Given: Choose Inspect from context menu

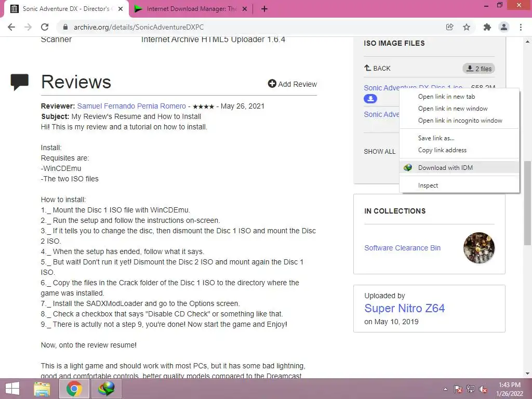Looking at the screenshot, I should pos(459,185).
